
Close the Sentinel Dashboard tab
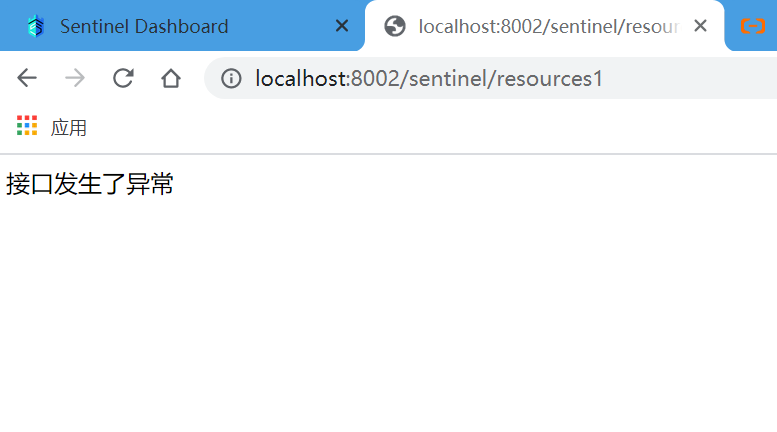pyautogui.click(x=342, y=26)
